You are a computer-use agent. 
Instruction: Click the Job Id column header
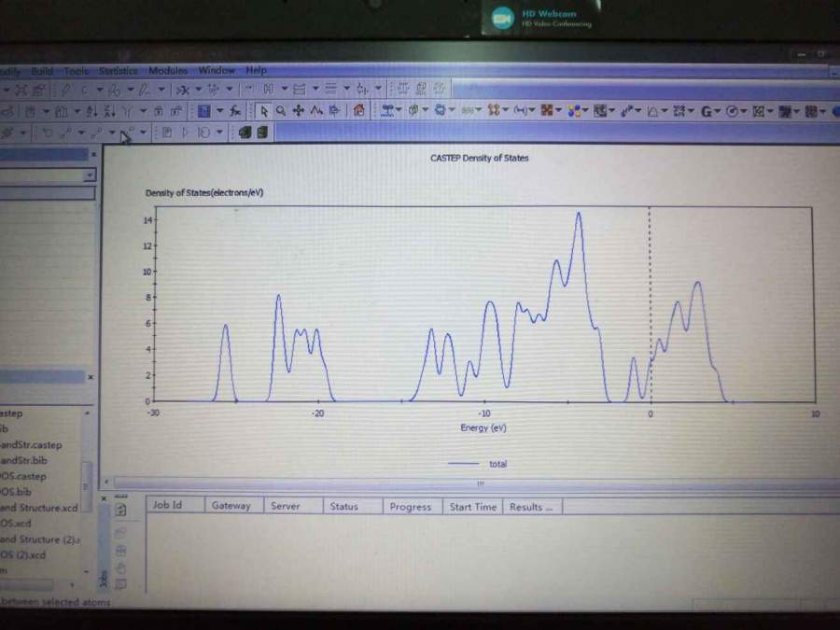pos(175,505)
